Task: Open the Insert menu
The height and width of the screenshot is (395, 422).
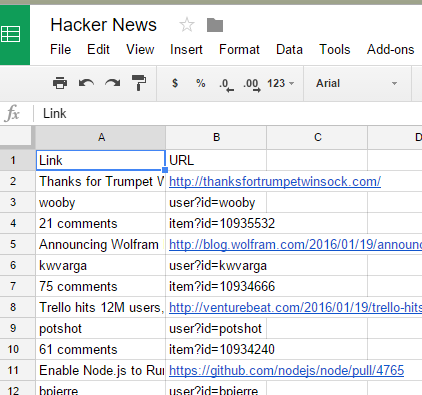Action: [186, 50]
